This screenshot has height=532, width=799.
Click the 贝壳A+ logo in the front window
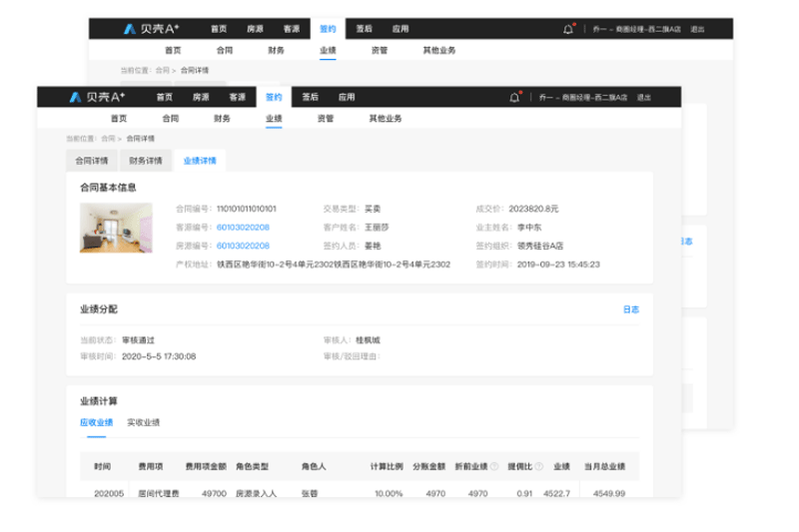(97, 98)
